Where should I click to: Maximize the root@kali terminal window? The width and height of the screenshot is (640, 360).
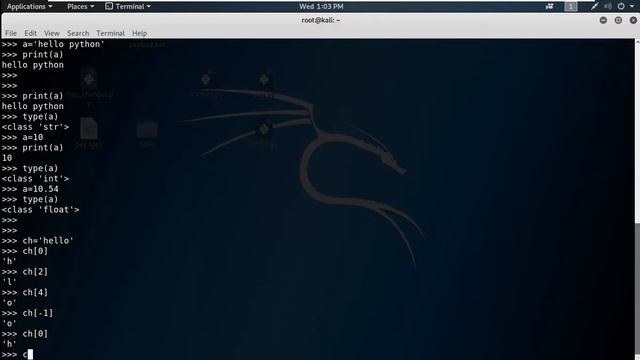tap(618, 20)
